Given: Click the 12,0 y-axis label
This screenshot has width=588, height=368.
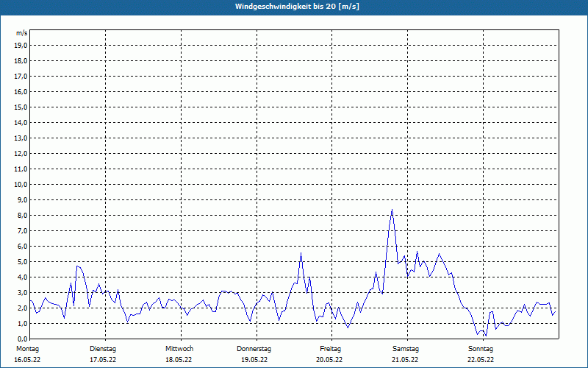Looking at the screenshot, I should [21, 153].
